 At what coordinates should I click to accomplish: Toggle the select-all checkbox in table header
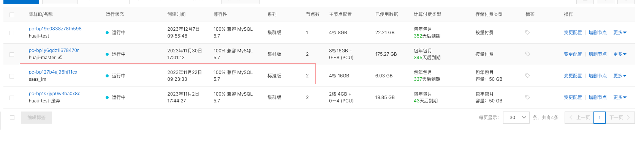(x=12, y=15)
